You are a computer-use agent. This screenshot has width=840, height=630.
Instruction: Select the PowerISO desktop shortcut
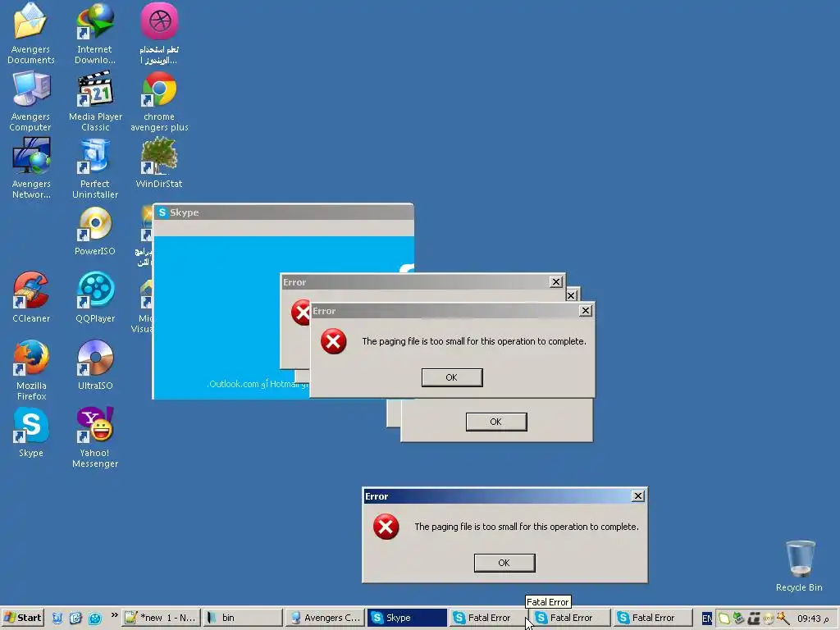95,231
